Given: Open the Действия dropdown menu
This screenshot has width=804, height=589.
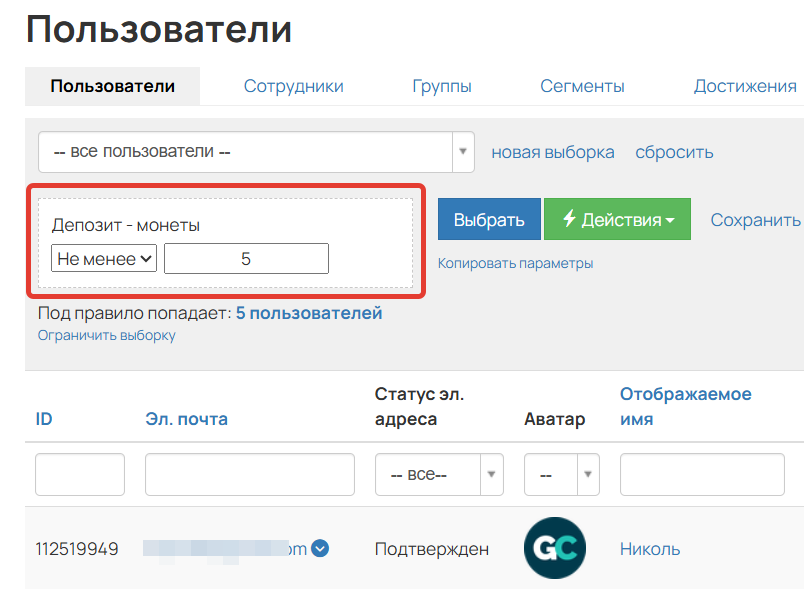Looking at the screenshot, I should [617, 219].
